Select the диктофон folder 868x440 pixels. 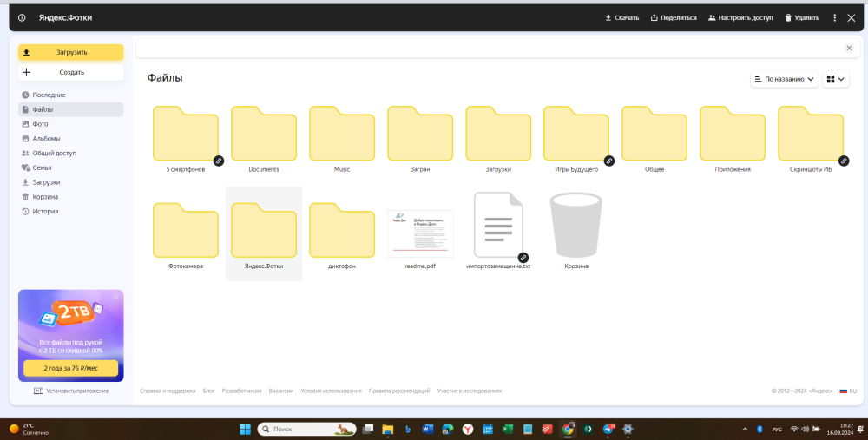pos(341,230)
